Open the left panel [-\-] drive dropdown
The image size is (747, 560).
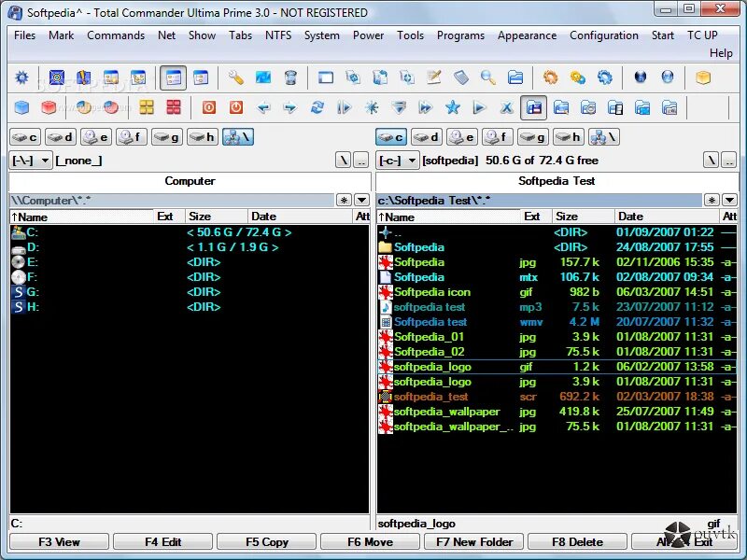(30, 161)
